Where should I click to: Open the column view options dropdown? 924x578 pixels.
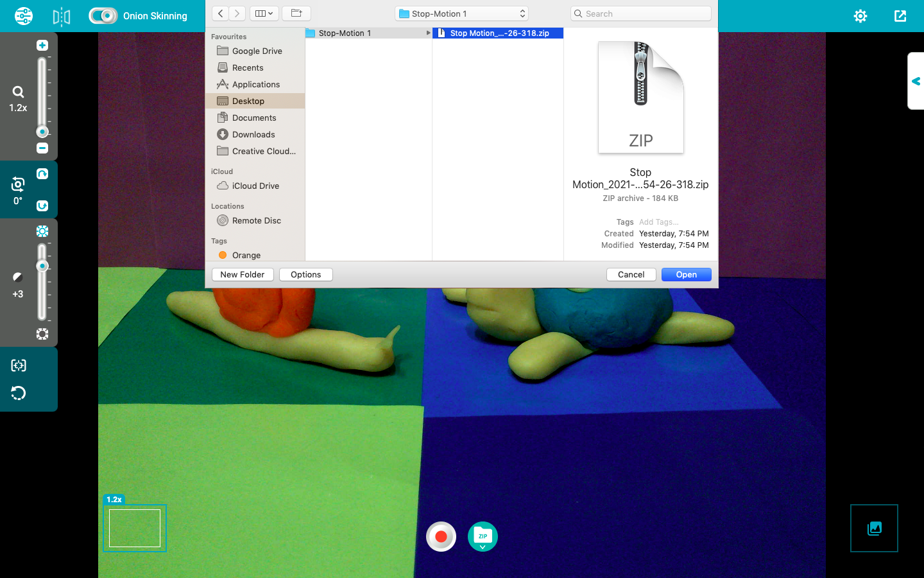(264, 13)
